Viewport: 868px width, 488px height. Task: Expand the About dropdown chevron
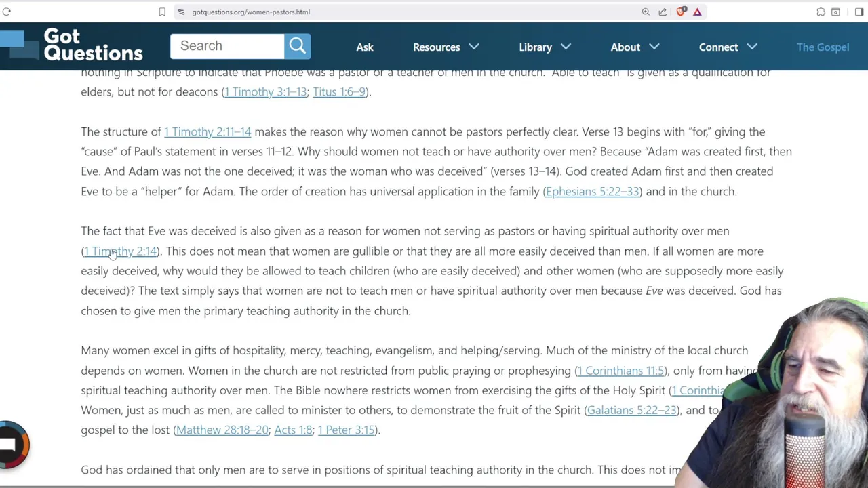pyautogui.click(x=654, y=47)
